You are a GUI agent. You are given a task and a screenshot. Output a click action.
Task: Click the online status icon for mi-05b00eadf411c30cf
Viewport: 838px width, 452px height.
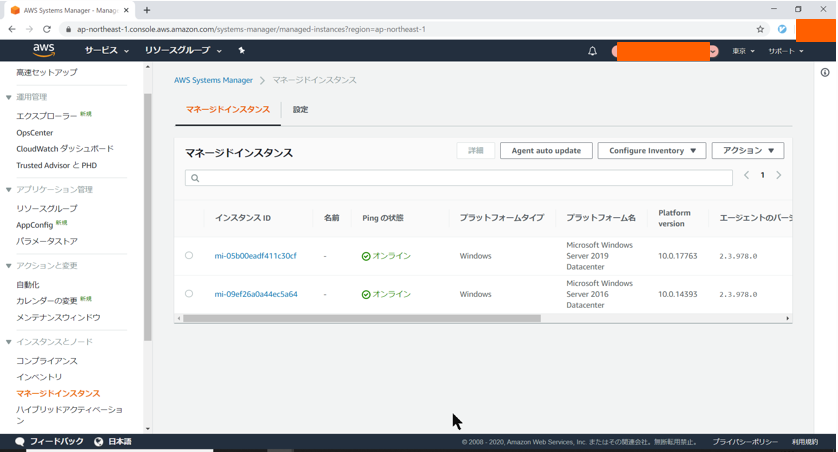click(x=366, y=256)
